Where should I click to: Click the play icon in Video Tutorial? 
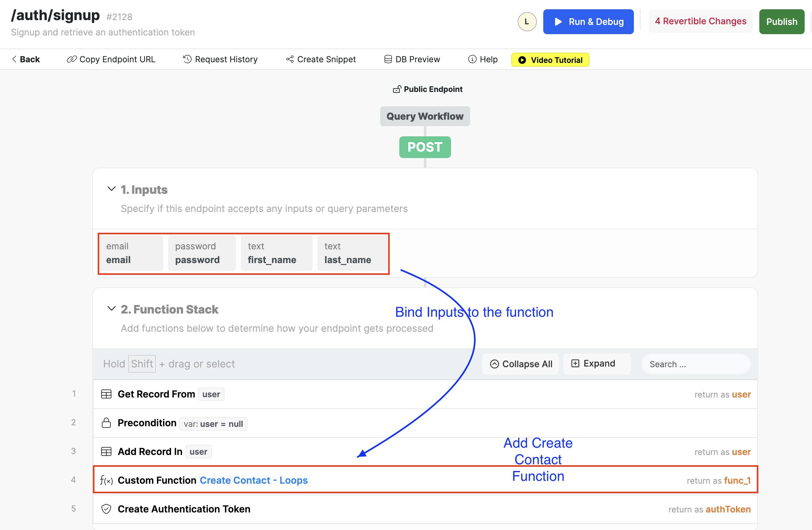(522, 60)
